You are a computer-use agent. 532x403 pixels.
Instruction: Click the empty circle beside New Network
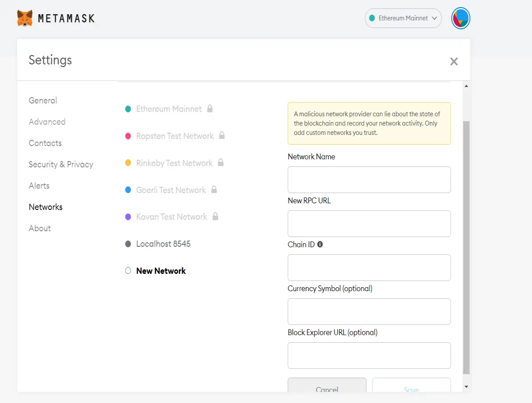point(128,271)
